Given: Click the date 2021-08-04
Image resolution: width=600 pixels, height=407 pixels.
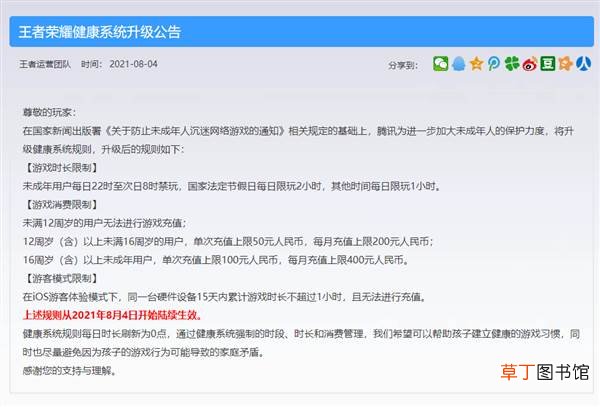Looking at the screenshot, I should pyautogui.click(x=133, y=64).
